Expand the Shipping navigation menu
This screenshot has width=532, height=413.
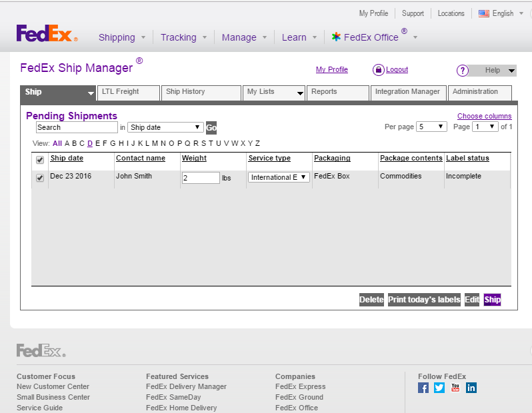(x=122, y=37)
